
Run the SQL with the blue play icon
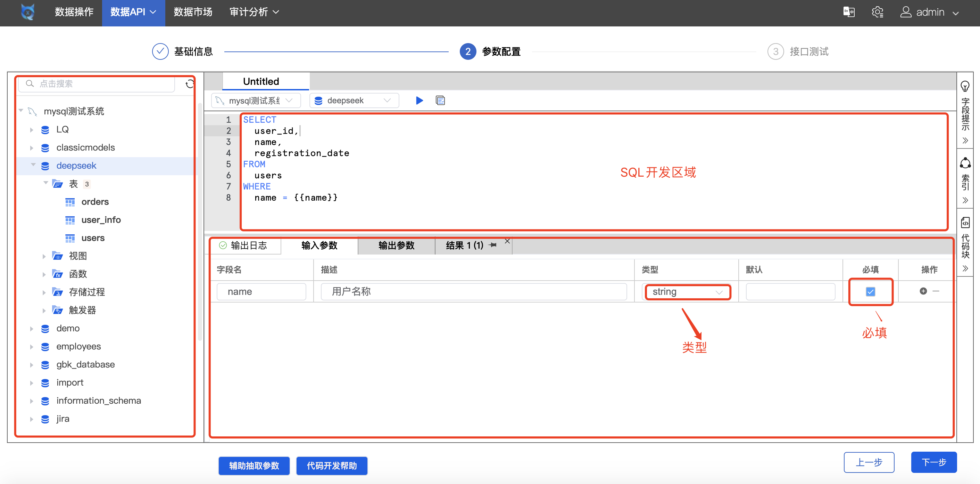[x=419, y=100]
